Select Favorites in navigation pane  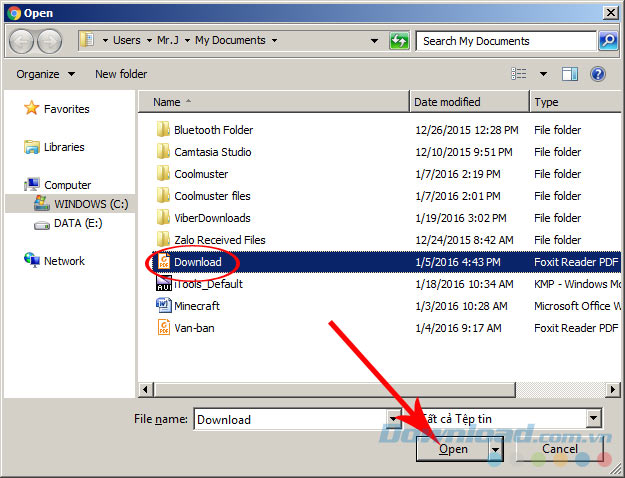pyautogui.click(x=67, y=109)
